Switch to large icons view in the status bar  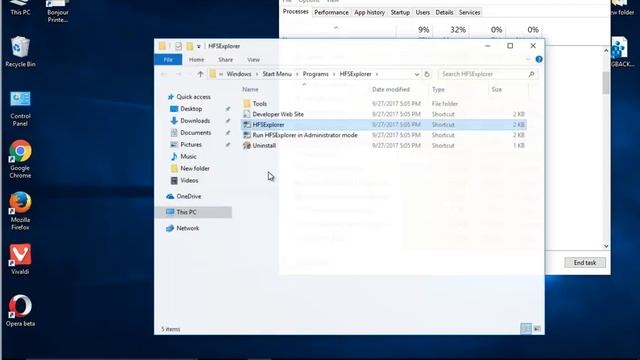(x=537, y=329)
